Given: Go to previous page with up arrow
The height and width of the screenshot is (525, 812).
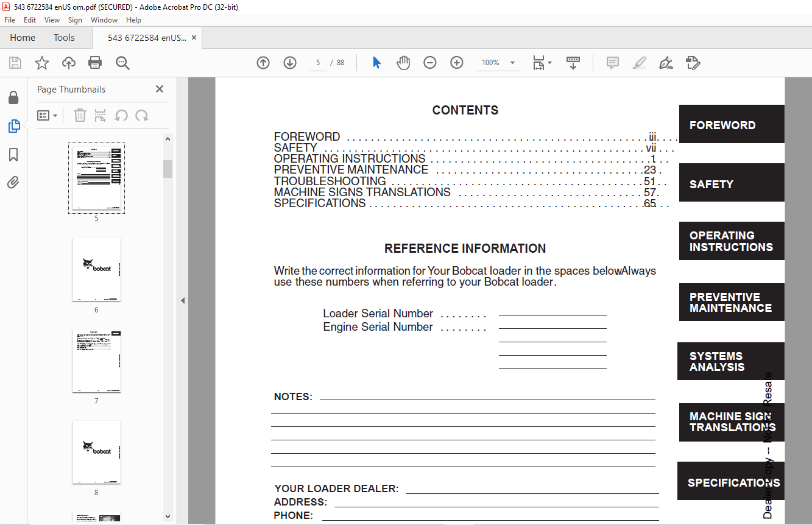Looking at the screenshot, I should pyautogui.click(x=263, y=63).
